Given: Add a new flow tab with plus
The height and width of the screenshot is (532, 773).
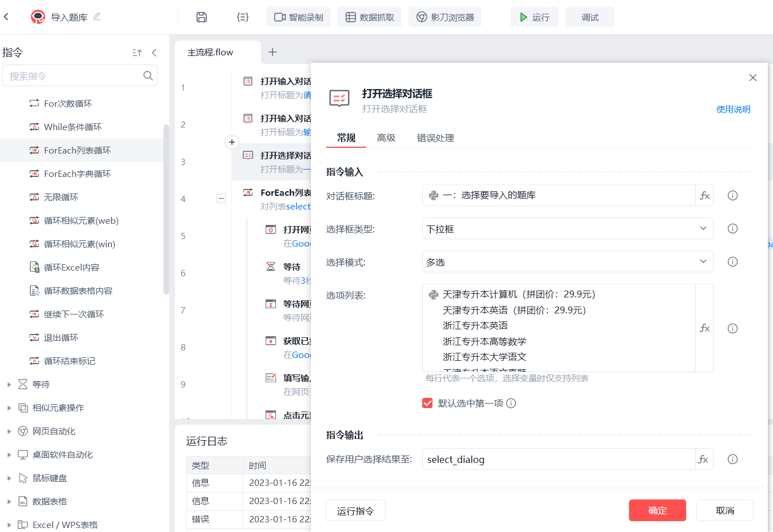Looking at the screenshot, I should (x=273, y=52).
